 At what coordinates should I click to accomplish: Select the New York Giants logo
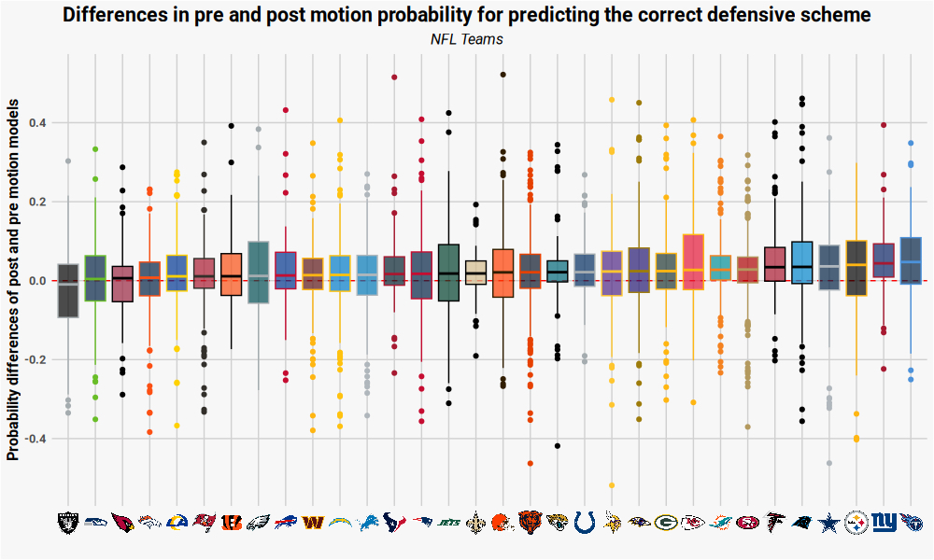tap(884, 522)
